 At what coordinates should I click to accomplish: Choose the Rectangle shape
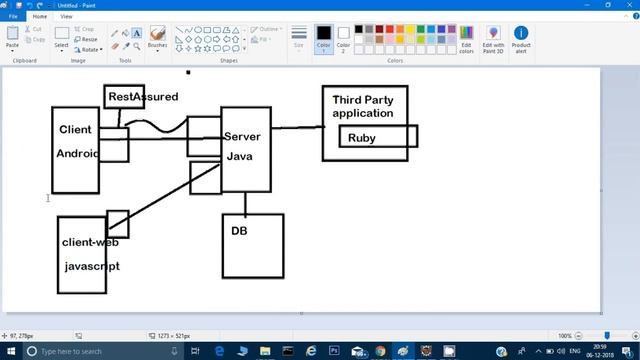[x=207, y=30]
